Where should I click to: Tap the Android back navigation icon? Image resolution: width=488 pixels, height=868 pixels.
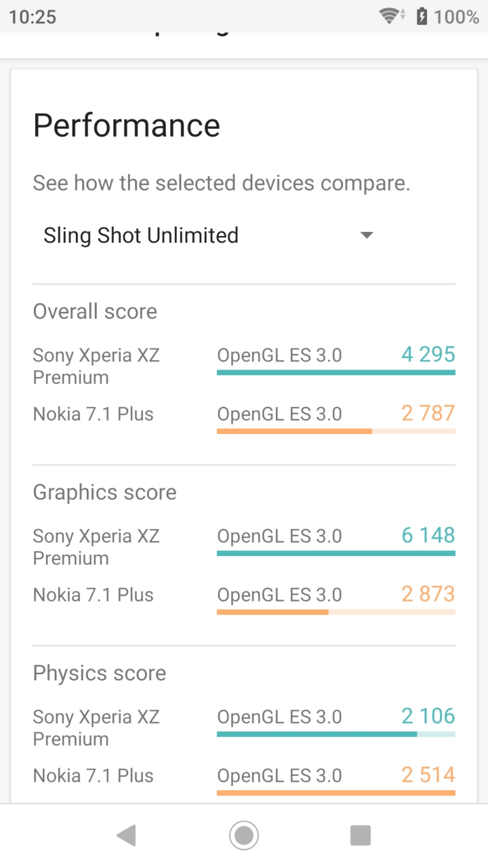(x=127, y=835)
